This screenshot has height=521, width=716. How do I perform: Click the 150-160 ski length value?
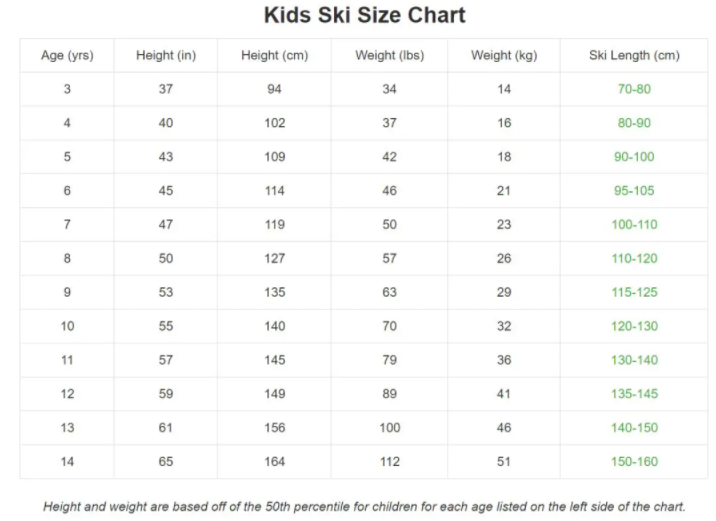click(x=634, y=461)
